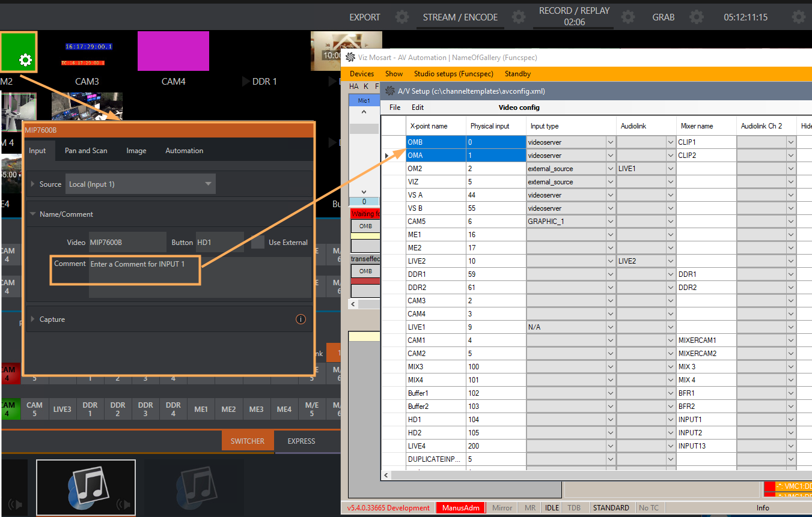Image resolution: width=812 pixels, height=517 pixels.
Task: Open Audiolink Ch 2 dropdown for OMA row
Action: (x=790, y=156)
